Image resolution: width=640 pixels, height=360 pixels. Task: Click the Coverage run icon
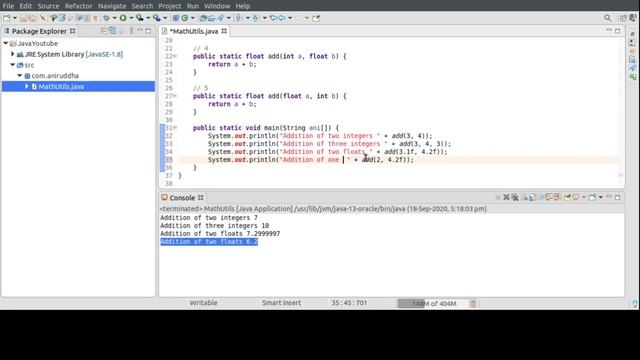[x=140, y=18]
